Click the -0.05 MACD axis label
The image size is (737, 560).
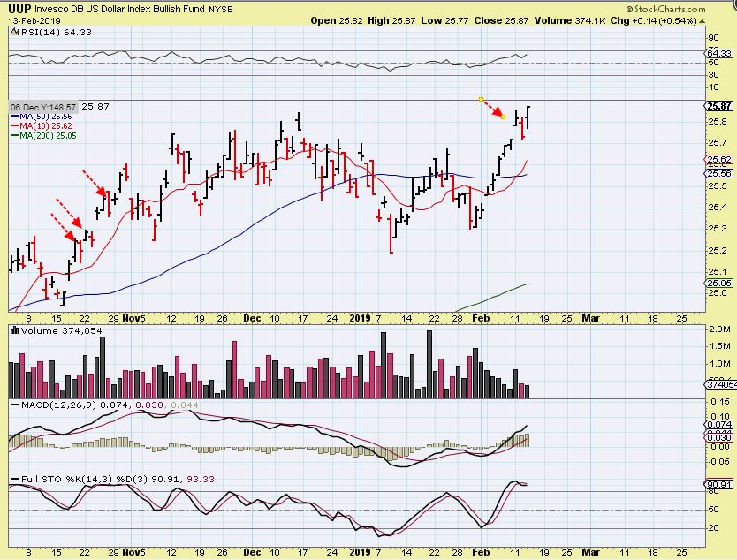point(719,461)
